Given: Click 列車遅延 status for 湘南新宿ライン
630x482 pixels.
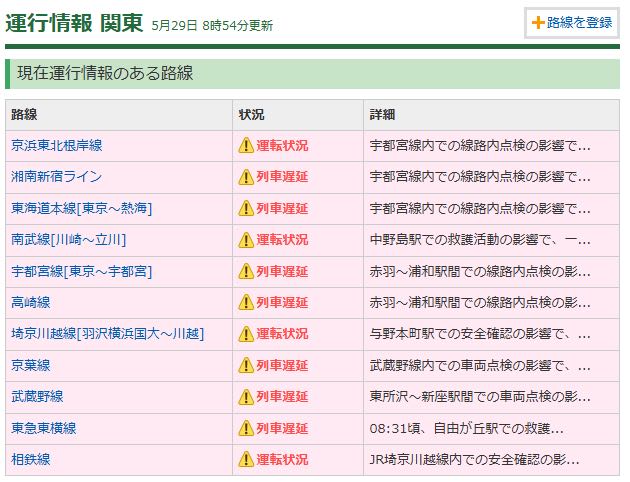Looking at the screenshot, I should tap(282, 177).
